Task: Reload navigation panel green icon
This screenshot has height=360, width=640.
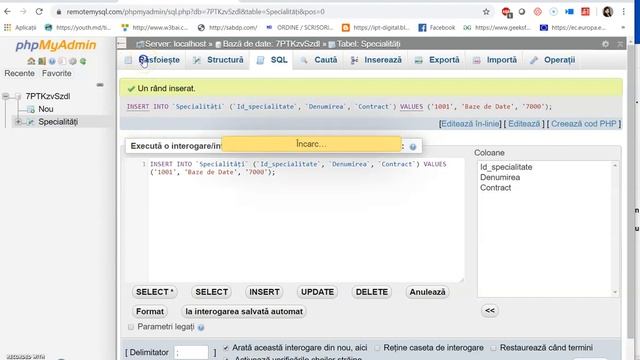Action: coord(83,61)
